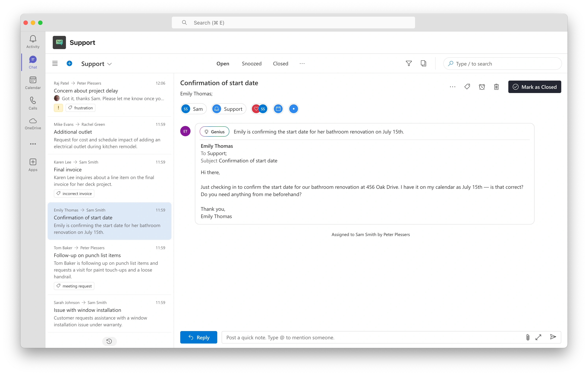Switch to the Snoozed tab
This screenshot has height=375, width=588.
click(x=252, y=64)
